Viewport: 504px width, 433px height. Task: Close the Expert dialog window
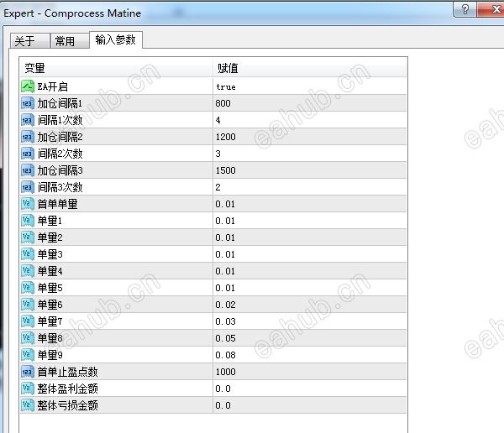tap(491, 9)
